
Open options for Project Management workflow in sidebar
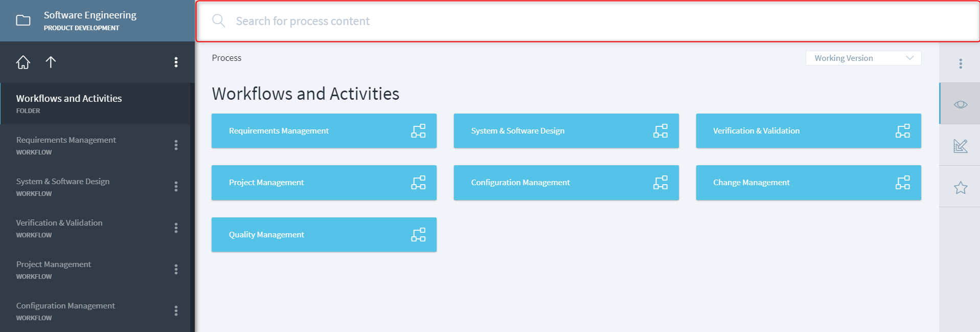click(x=176, y=270)
